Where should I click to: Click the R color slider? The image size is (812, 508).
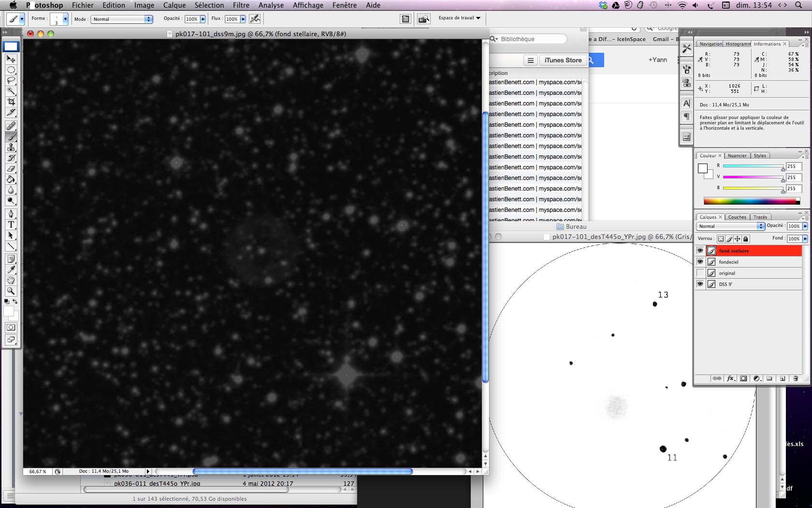tap(753, 166)
